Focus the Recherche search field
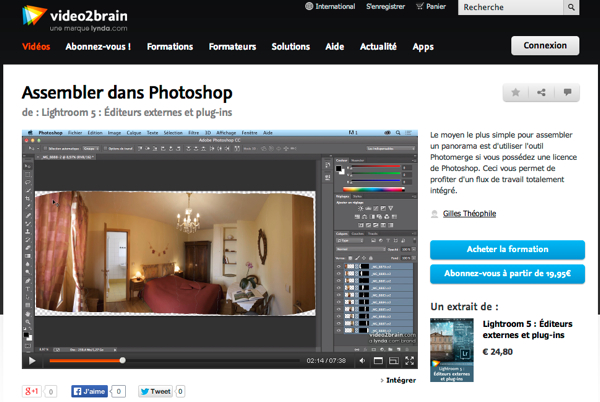 click(510, 7)
